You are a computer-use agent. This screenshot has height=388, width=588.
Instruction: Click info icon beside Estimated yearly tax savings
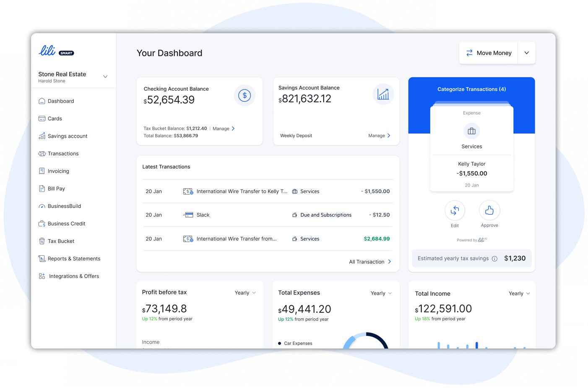coord(494,259)
